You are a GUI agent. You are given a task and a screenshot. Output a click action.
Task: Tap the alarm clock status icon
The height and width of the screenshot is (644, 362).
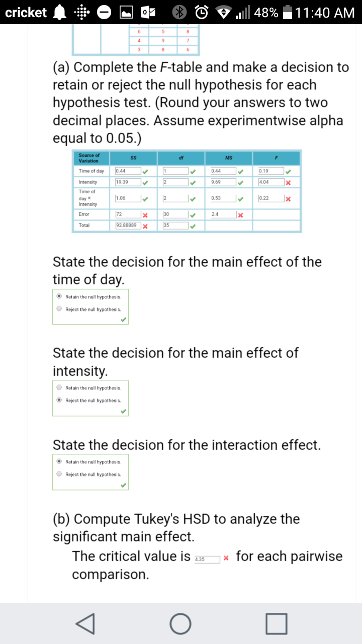[x=202, y=13]
